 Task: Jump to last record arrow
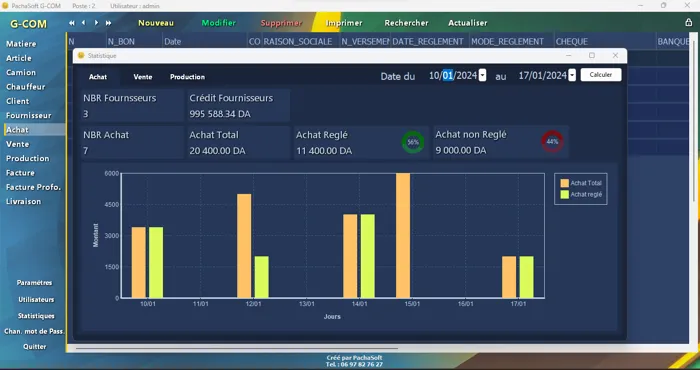tap(108, 23)
